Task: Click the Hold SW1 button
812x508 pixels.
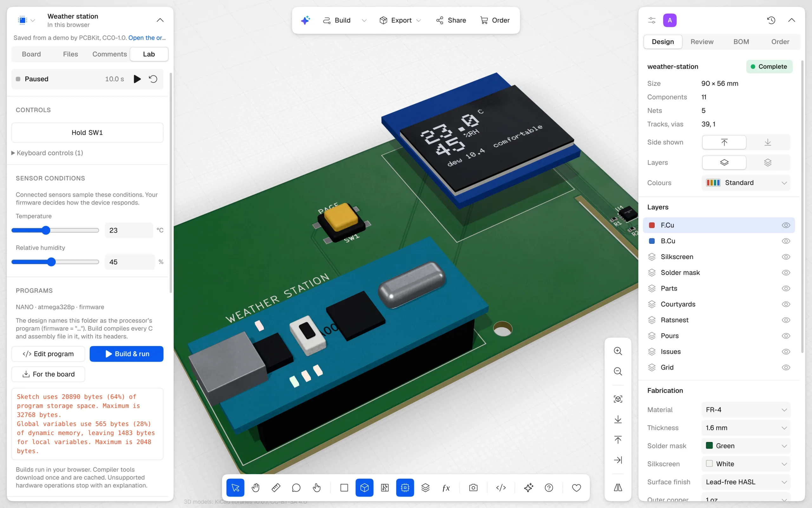Action: tap(87, 133)
